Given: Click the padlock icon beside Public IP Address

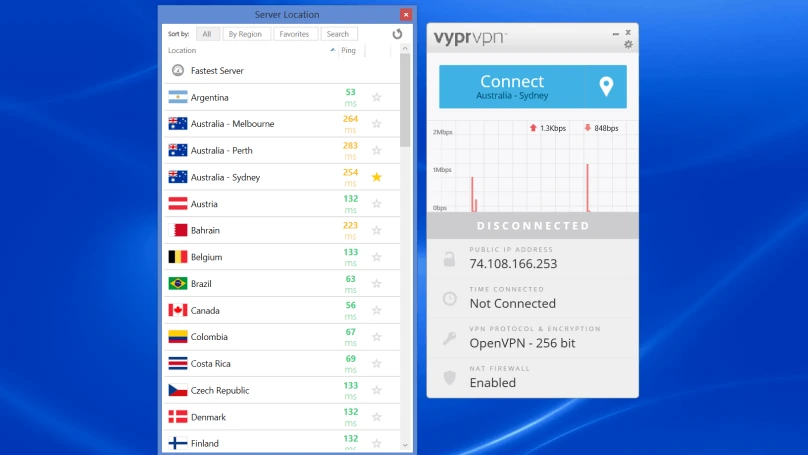Looking at the screenshot, I should [x=449, y=259].
